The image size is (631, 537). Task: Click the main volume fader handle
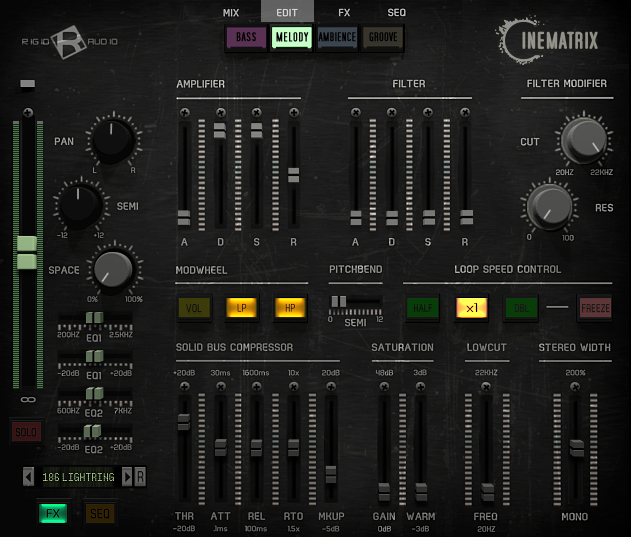[27, 252]
